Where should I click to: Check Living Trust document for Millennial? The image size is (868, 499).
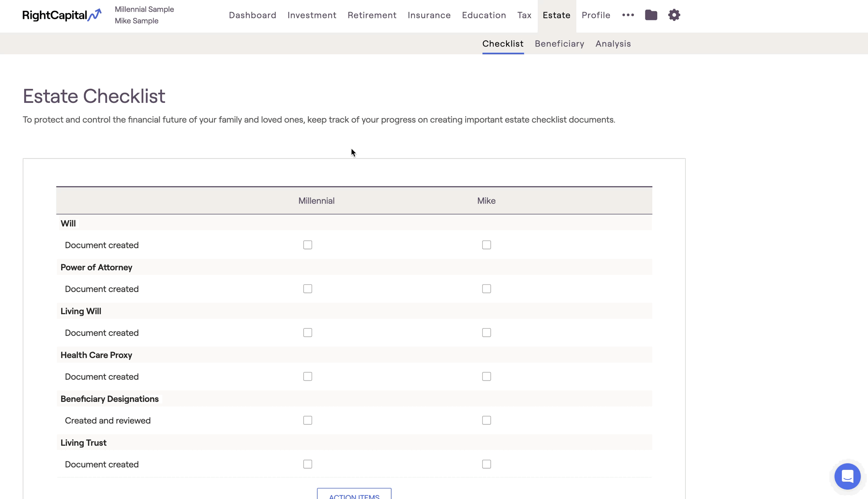308,464
